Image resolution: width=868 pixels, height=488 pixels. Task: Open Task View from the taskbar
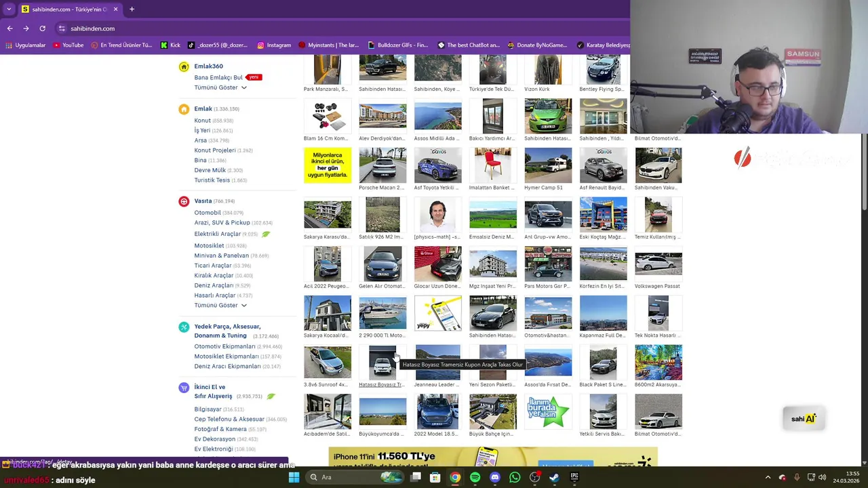416,477
